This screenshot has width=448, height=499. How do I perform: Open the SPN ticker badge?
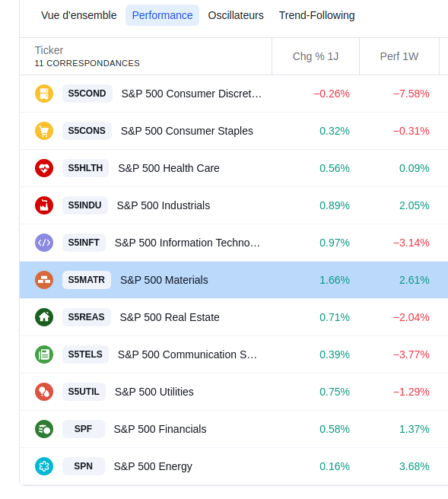84,466
